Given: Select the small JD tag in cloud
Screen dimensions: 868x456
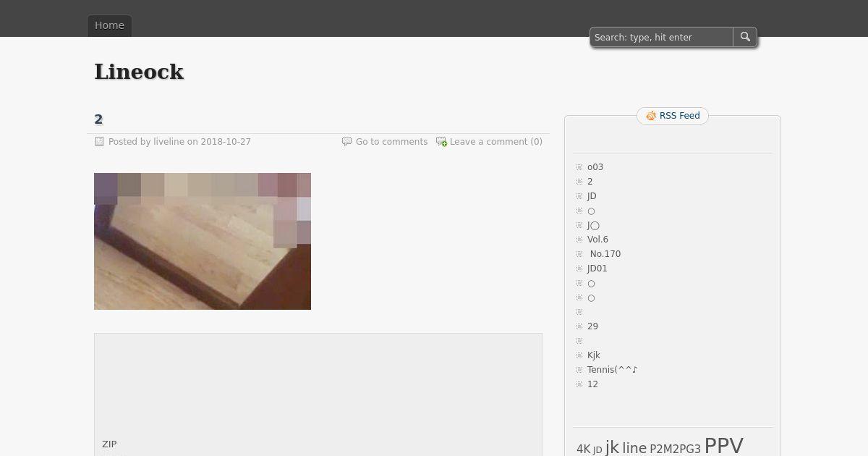Looking at the screenshot, I should pyautogui.click(x=597, y=450).
